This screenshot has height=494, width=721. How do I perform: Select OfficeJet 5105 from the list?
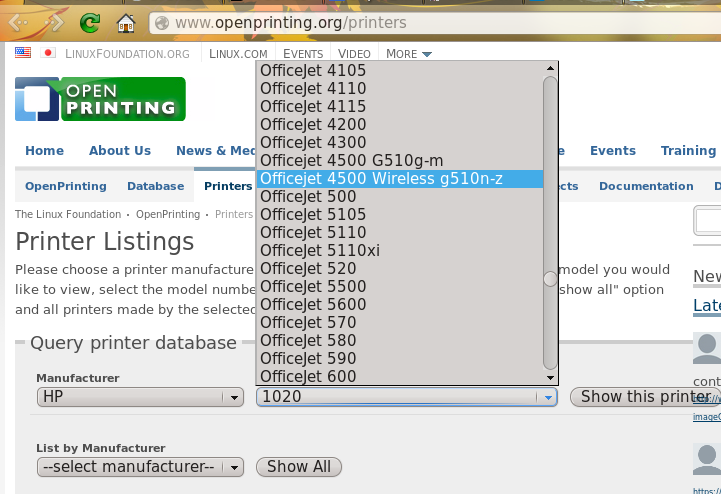(x=400, y=214)
